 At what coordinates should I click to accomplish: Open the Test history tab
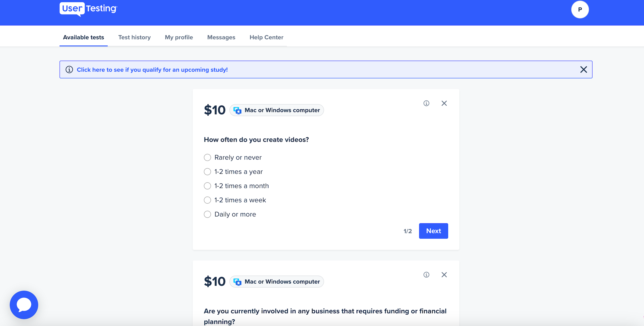point(134,37)
